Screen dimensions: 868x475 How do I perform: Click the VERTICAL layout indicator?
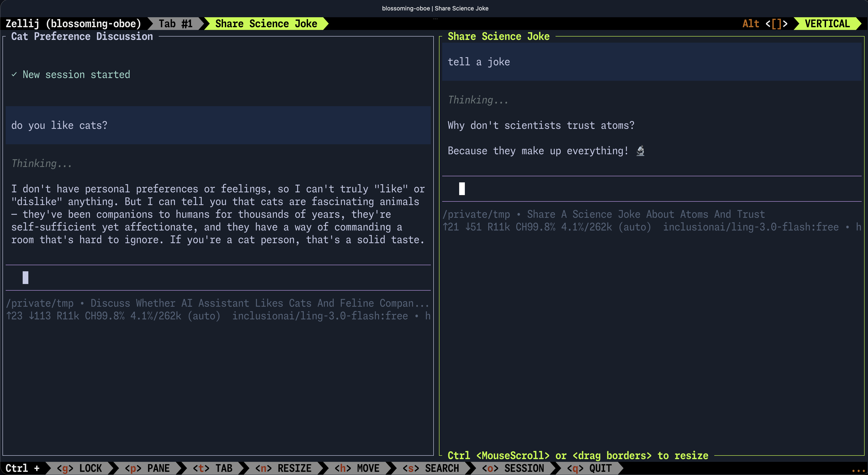(827, 24)
